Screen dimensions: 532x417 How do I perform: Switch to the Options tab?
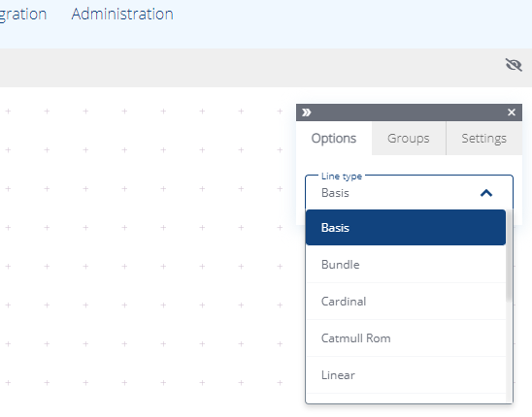[334, 139]
